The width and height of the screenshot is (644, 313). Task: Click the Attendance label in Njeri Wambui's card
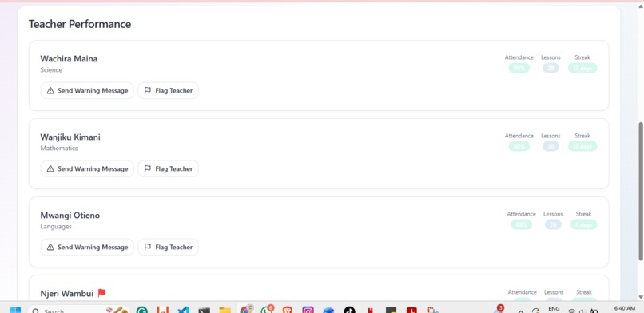point(523,292)
